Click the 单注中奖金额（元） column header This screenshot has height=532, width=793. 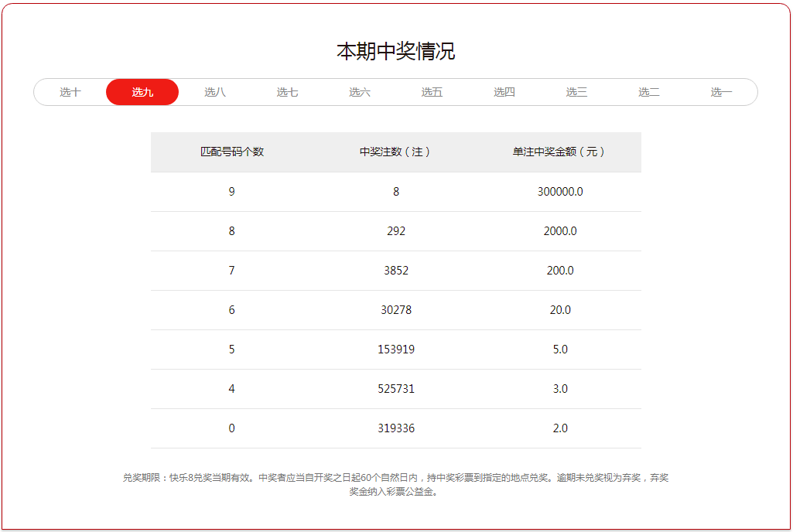(x=559, y=152)
